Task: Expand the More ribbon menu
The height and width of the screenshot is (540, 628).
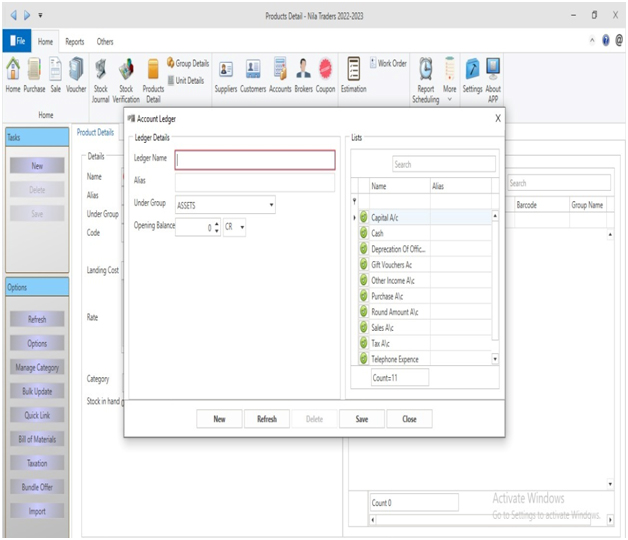Action: (449, 80)
